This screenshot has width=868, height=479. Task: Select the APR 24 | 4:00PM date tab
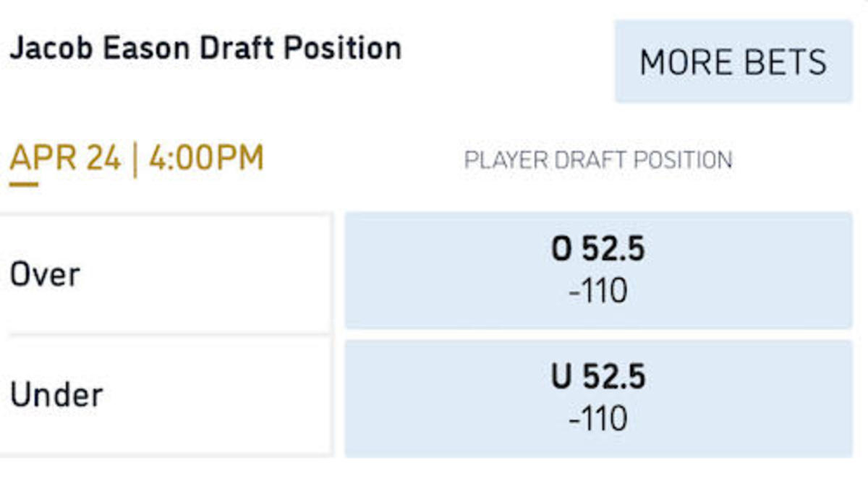(x=136, y=159)
